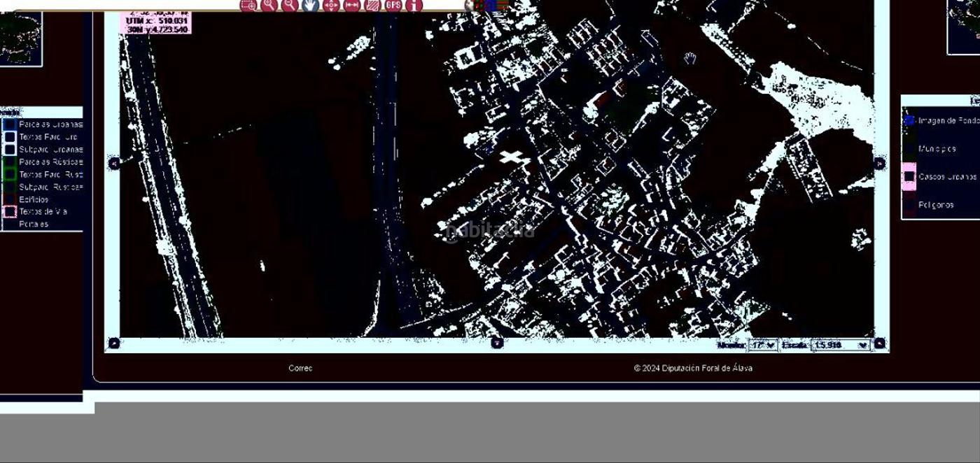Select the zoom-to-rectangle tool
Screen dimensions: 980x463
click(x=248, y=6)
